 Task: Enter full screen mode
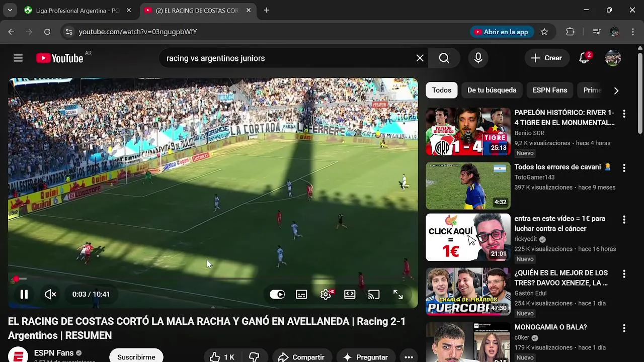398,295
